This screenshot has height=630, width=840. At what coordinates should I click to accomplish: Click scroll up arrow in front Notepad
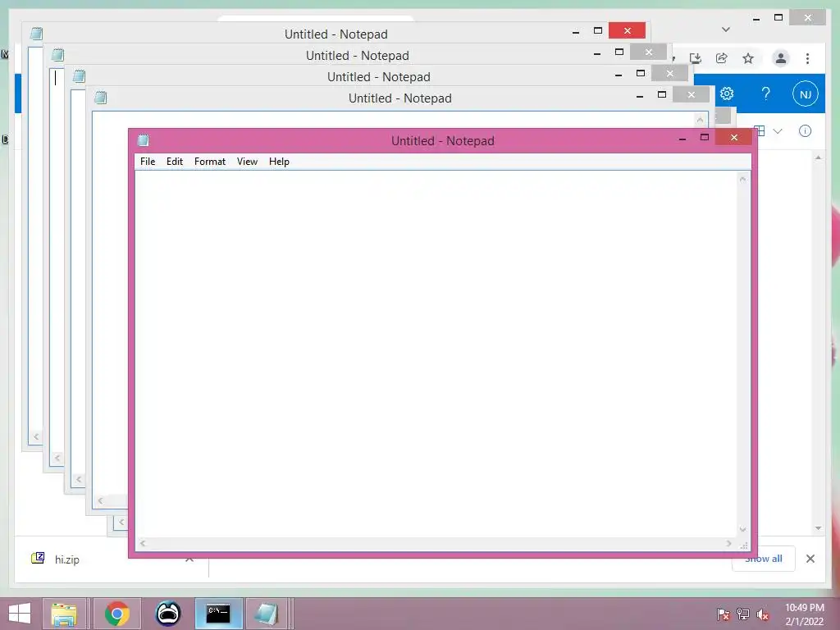click(x=742, y=179)
